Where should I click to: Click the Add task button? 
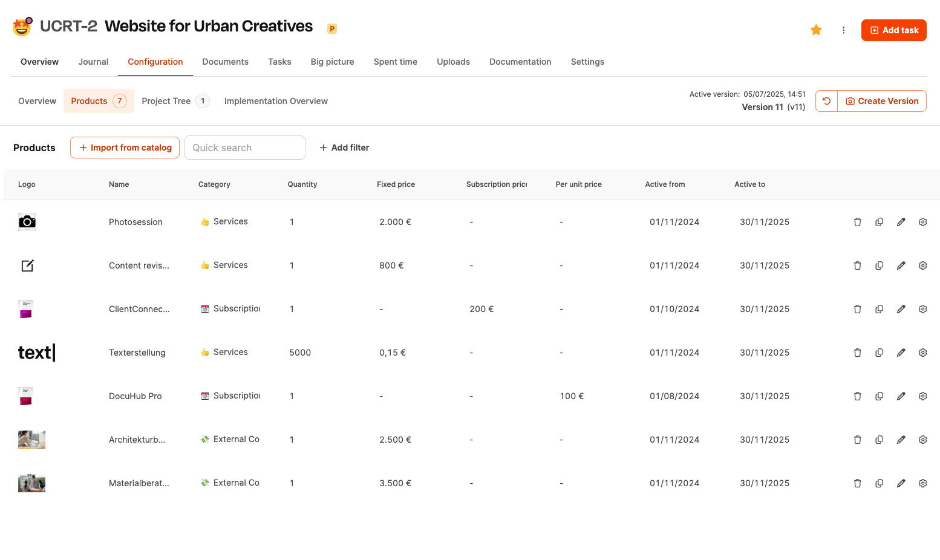click(893, 30)
